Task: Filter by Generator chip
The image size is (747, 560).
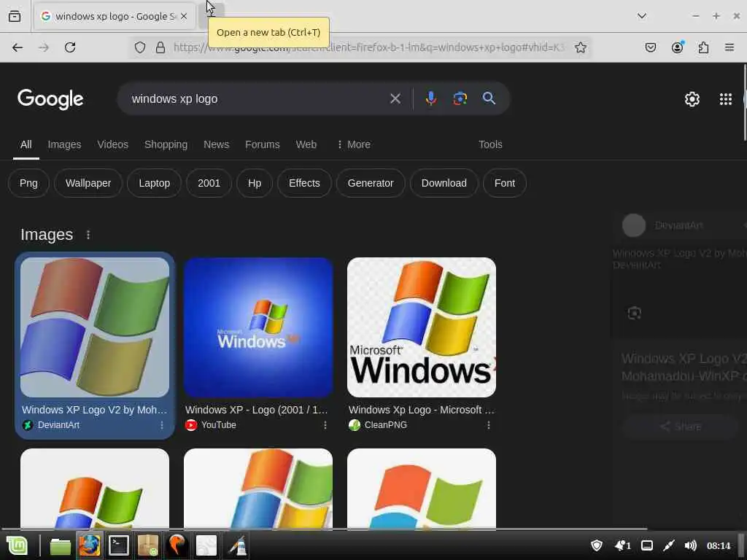Action: click(371, 183)
